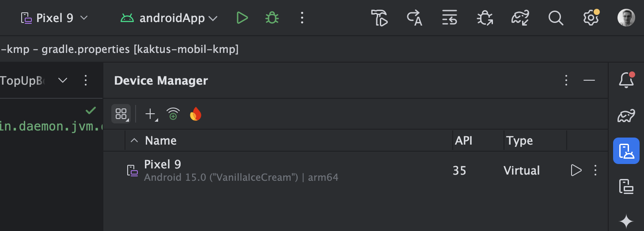
Task: Toggle the Device Manager sidebar button
Action: click(x=626, y=151)
